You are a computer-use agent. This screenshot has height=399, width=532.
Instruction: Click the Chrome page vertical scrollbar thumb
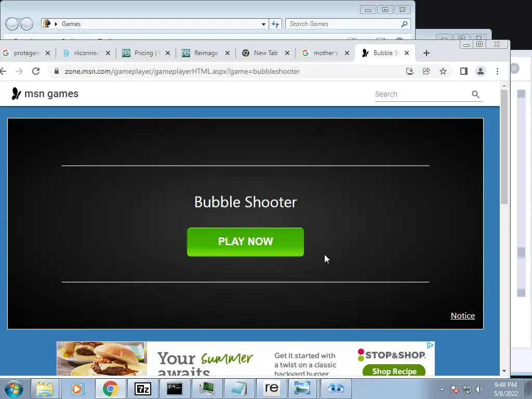coord(504,147)
